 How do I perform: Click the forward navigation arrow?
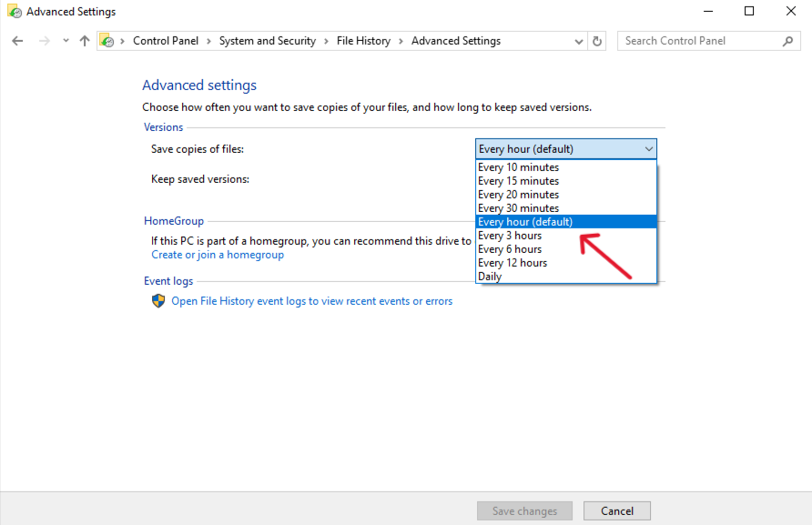coord(44,40)
